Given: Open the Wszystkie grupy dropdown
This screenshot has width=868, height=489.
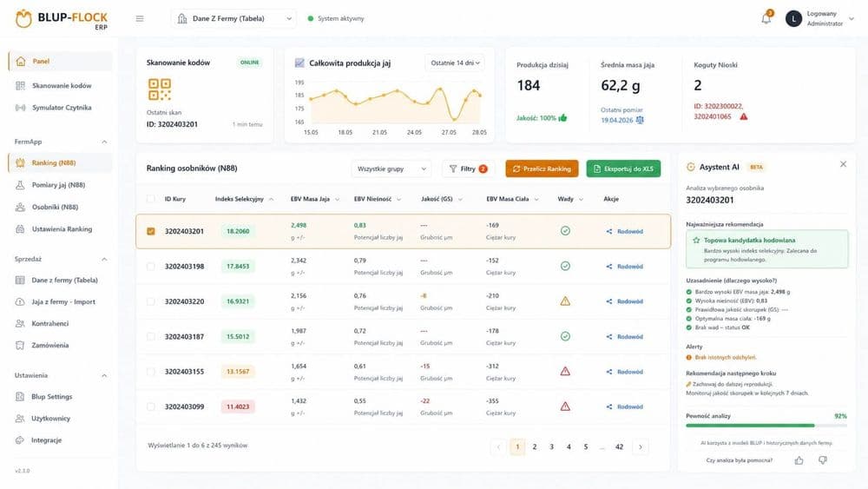Looking at the screenshot, I should 391,169.
